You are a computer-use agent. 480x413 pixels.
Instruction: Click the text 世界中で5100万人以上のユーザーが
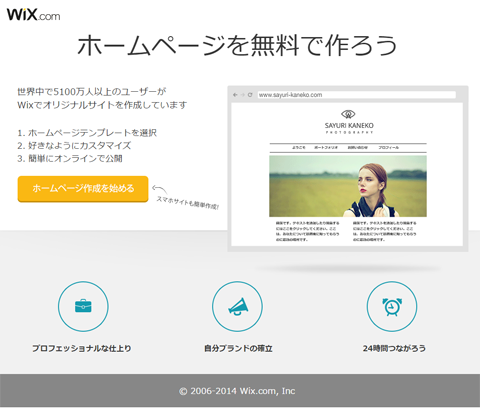92,92
